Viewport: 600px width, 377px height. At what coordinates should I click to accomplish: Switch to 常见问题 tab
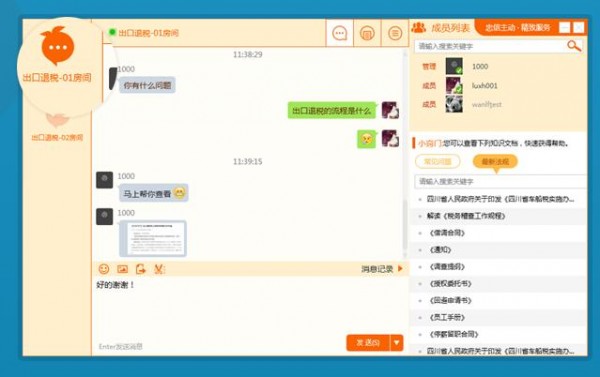coord(437,162)
